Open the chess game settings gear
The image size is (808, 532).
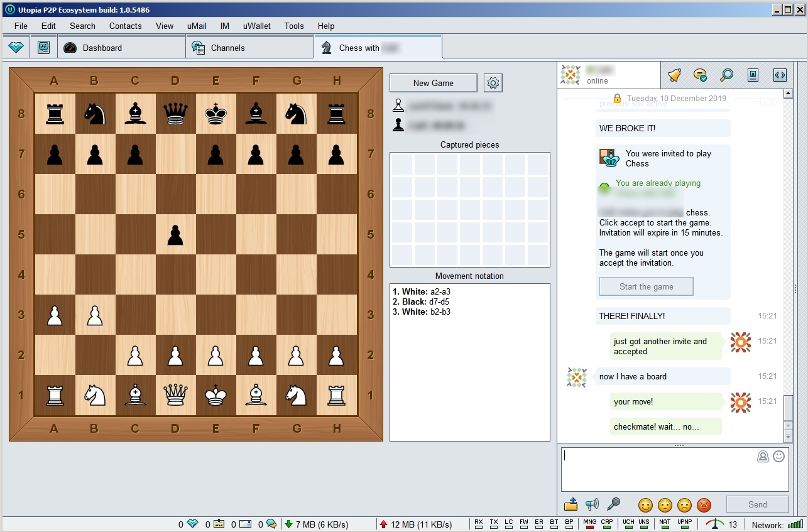(x=493, y=83)
